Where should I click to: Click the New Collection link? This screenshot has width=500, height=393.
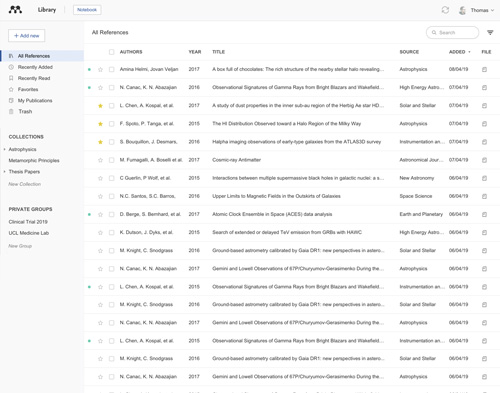(25, 184)
